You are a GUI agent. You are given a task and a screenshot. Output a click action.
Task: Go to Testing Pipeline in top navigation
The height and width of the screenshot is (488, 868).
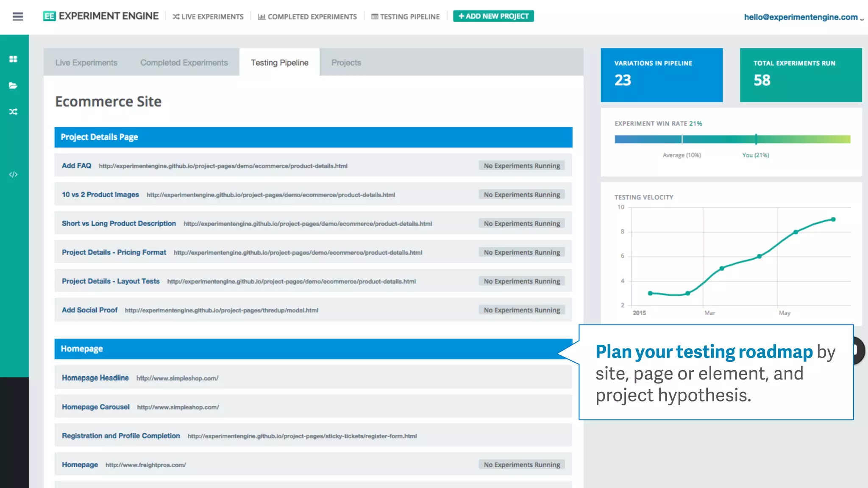(x=406, y=17)
